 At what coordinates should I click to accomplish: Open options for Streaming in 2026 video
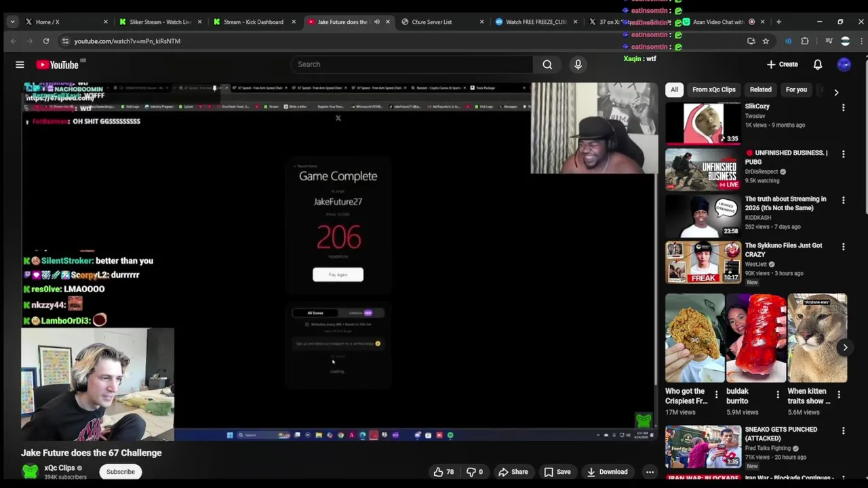point(843,201)
